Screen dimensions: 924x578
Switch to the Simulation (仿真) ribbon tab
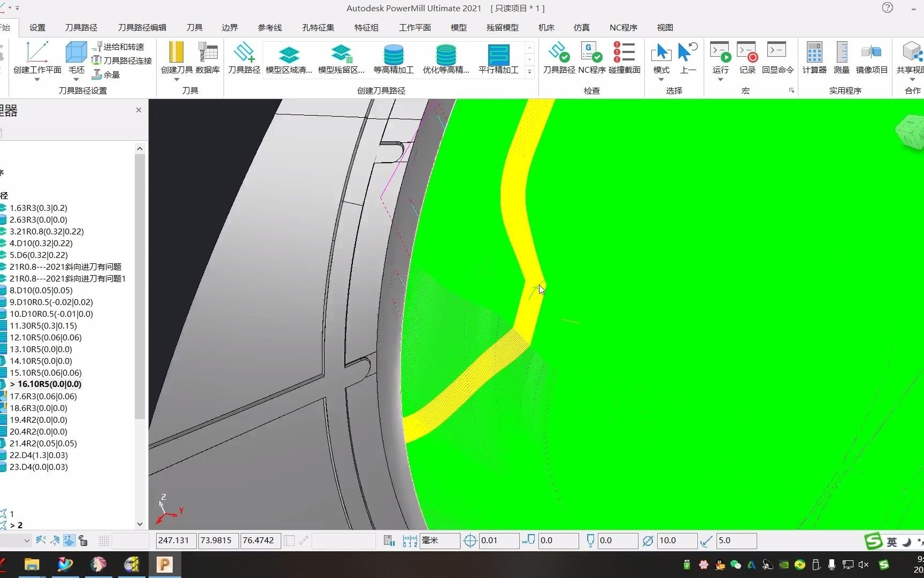click(581, 27)
